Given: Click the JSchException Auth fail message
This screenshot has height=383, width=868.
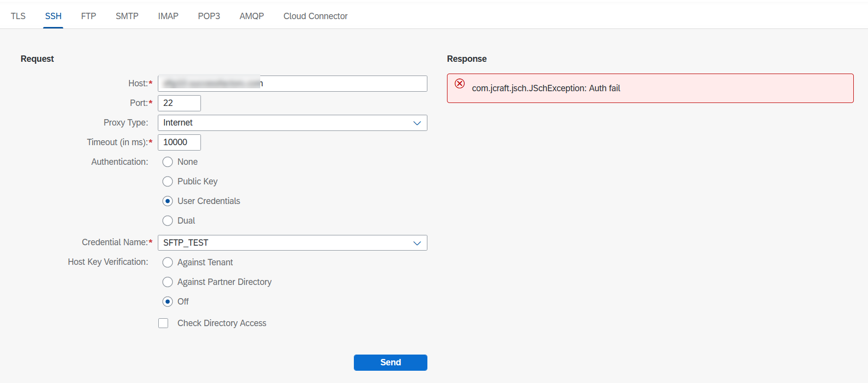Looking at the screenshot, I should (x=546, y=88).
